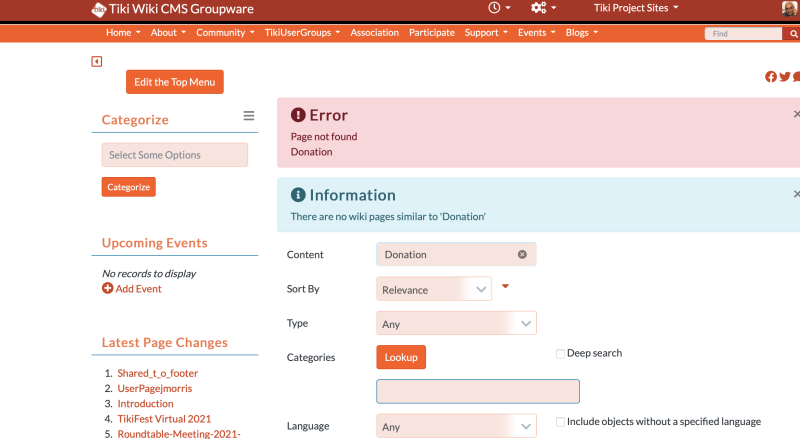Open the Language dropdown
The image size is (800, 439).
pyautogui.click(x=457, y=426)
